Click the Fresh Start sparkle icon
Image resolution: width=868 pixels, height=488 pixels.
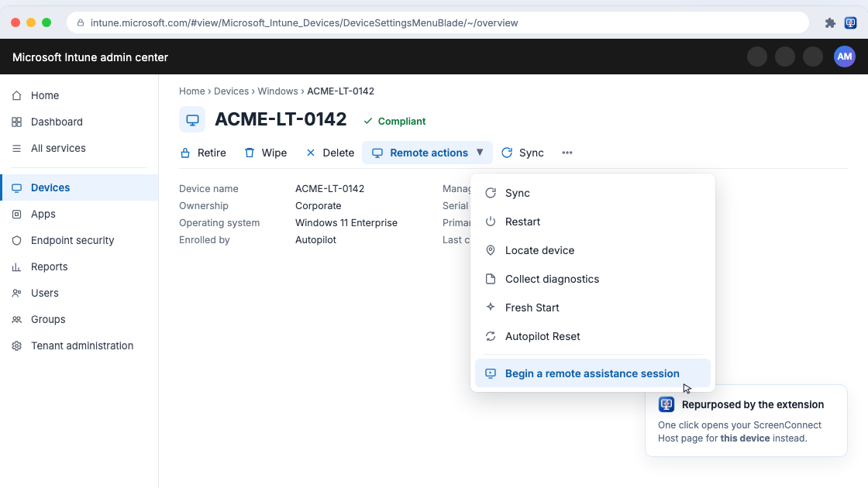[491, 307]
